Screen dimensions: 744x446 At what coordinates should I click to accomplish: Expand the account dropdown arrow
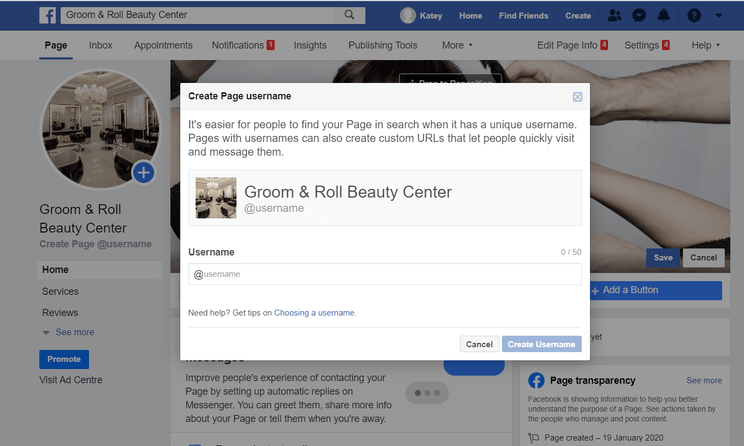pyautogui.click(x=719, y=15)
